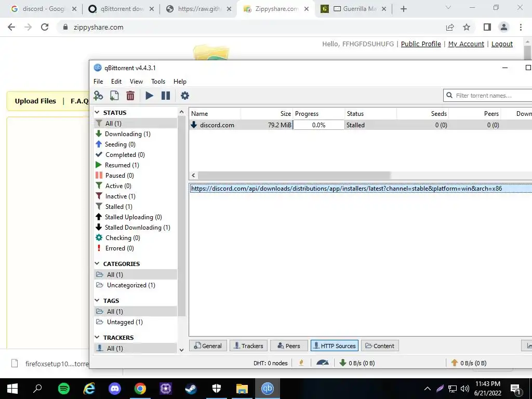532x399 pixels.
Task: Collapse the CATEGORIES section in sidebar
Action: (x=97, y=263)
